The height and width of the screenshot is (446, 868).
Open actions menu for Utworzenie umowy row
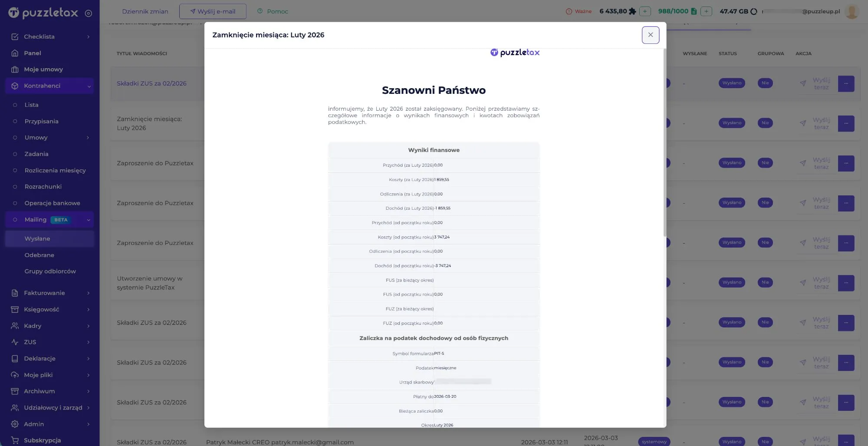(846, 283)
